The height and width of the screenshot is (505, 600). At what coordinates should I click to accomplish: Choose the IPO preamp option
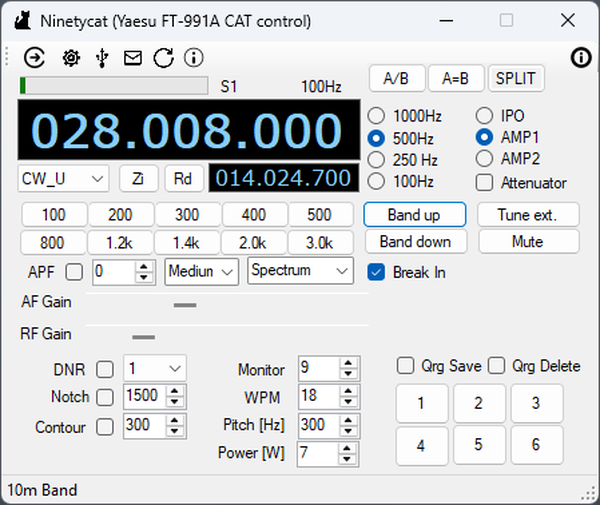point(484,116)
